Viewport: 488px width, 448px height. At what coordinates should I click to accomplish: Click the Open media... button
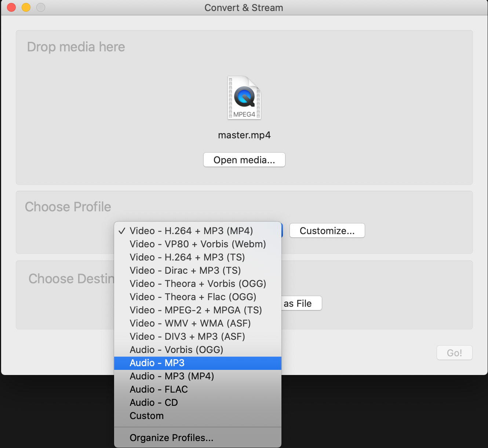[244, 160]
